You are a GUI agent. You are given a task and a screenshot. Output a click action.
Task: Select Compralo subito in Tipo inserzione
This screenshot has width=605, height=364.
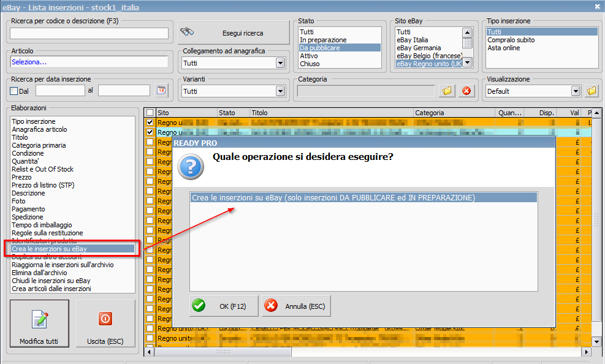pos(511,40)
